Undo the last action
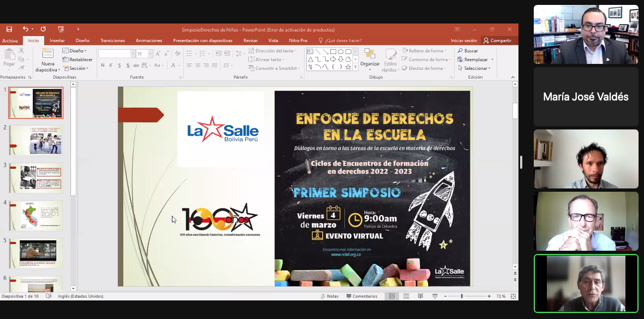 click(x=26, y=29)
